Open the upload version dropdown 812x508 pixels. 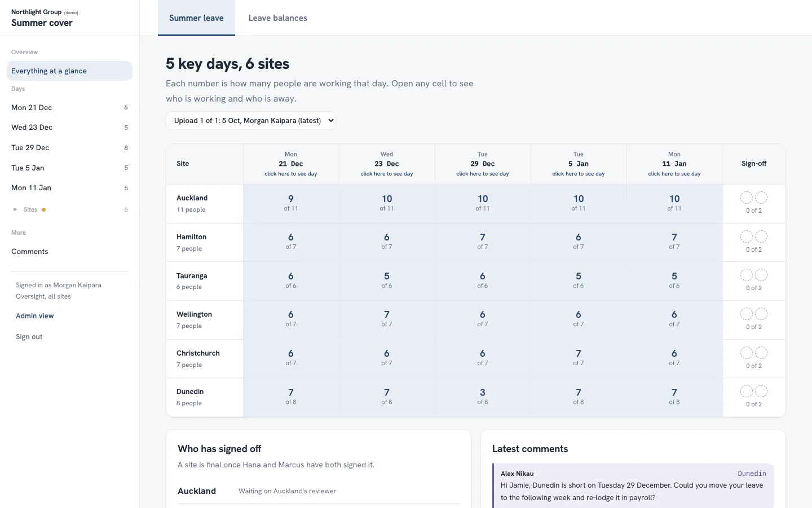click(x=251, y=120)
